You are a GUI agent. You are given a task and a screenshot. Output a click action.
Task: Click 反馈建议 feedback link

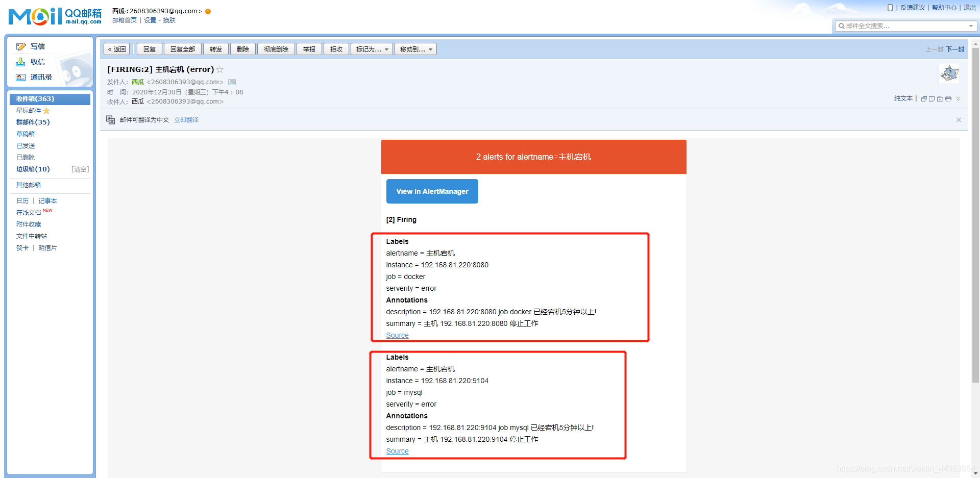pos(913,8)
